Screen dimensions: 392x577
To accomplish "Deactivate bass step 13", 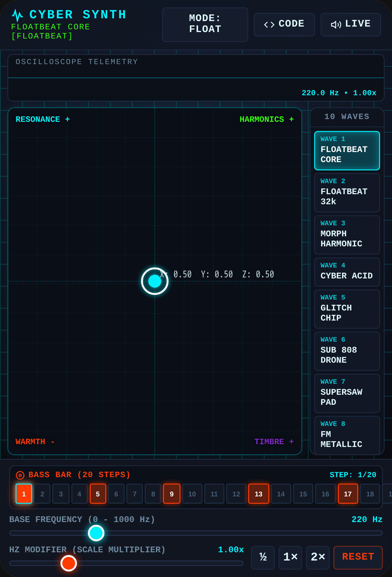I will 259,494.
